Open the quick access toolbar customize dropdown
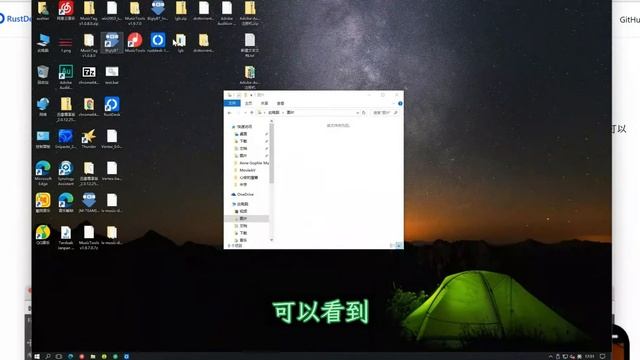640x360 pixels. coord(251,95)
